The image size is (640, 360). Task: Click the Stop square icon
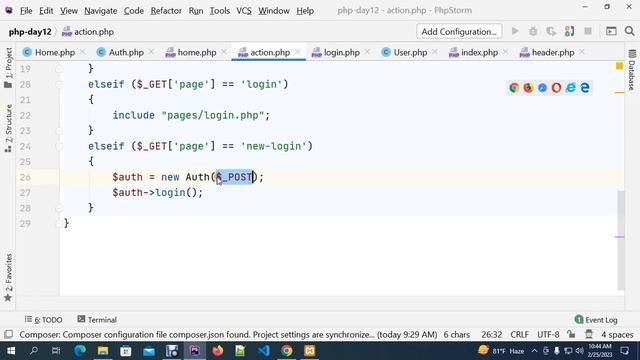click(588, 31)
